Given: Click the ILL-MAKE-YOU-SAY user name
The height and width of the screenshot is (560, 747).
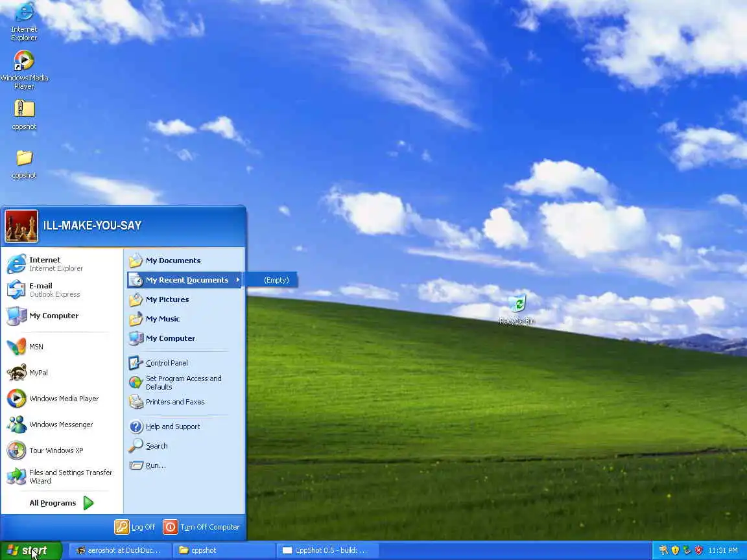Looking at the screenshot, I should coord(93,226).
